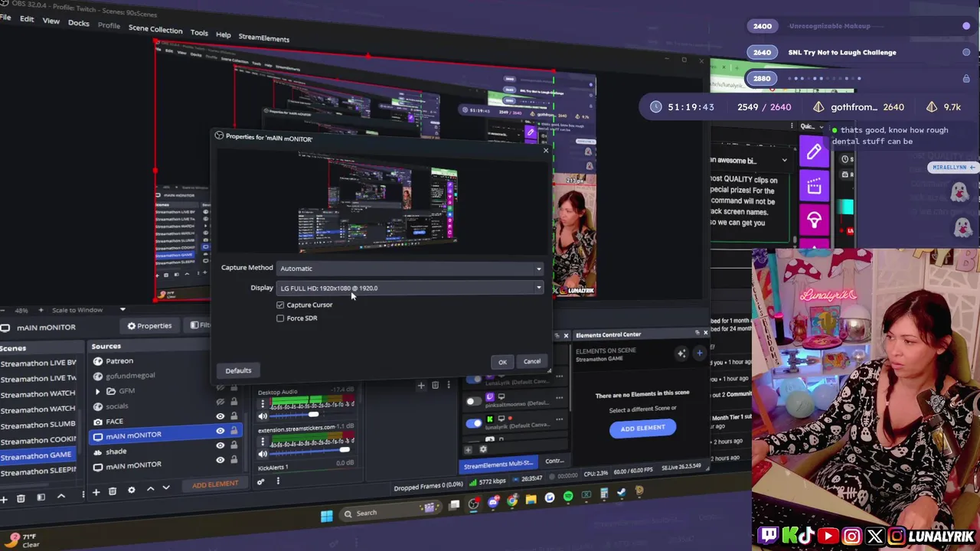The width and height of the screenshot is (980, 551).
Task: Open the Display dropdown
Action: tap(410, 288)
